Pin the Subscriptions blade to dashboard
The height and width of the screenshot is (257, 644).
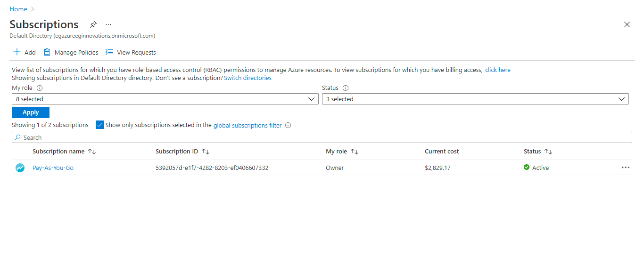click(x=93, y=24)
